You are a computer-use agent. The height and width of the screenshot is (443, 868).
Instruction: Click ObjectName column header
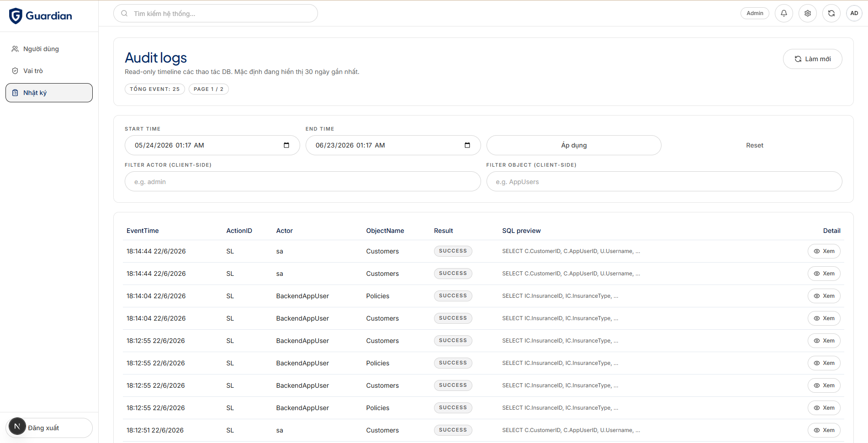point(385,231)
